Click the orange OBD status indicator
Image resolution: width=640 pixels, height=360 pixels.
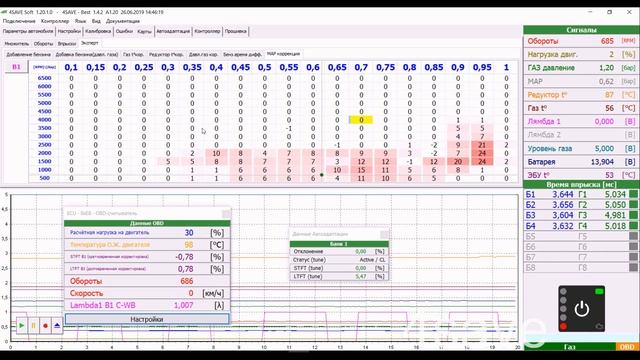click(x=627, y=347)
